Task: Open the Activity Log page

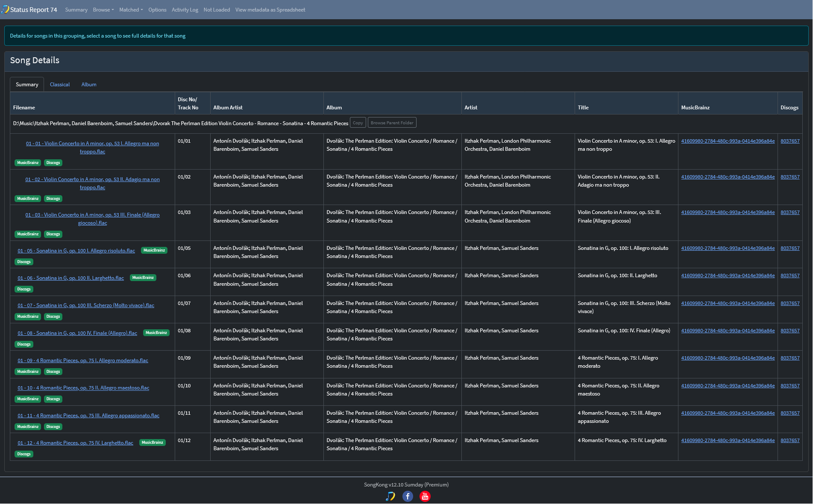Action: [185, 10]
